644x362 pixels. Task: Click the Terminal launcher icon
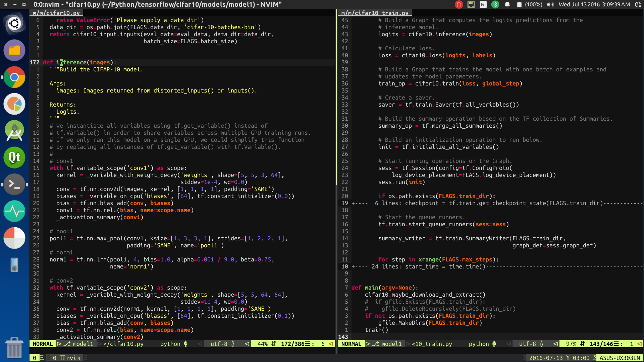click(x=14, y=184)
